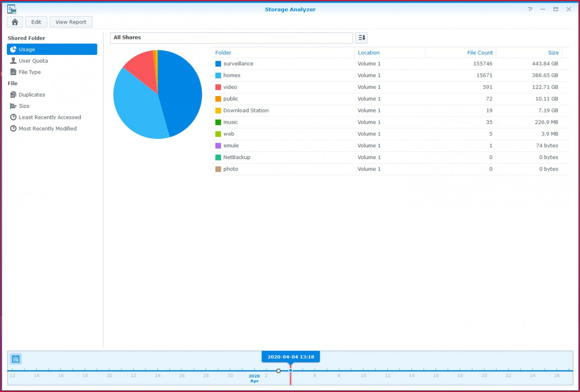
Task: Open Size report section
Action: (x=52, y=106)
